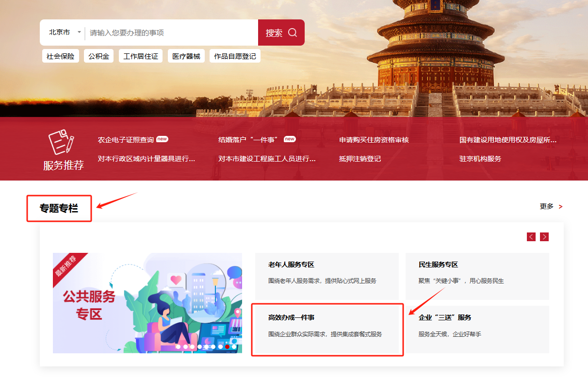Open the 申请购买住房资格审核 link
588x380 pixels.
click(374, 140)
